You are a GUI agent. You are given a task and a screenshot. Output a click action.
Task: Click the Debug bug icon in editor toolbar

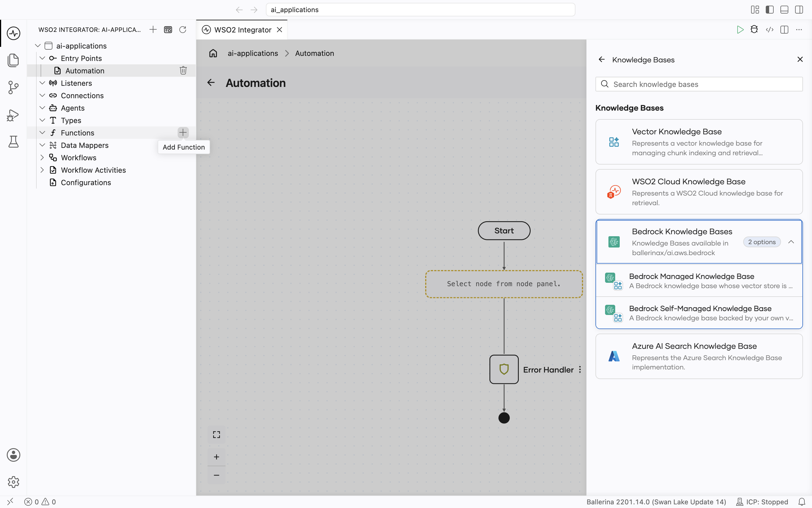754,30
